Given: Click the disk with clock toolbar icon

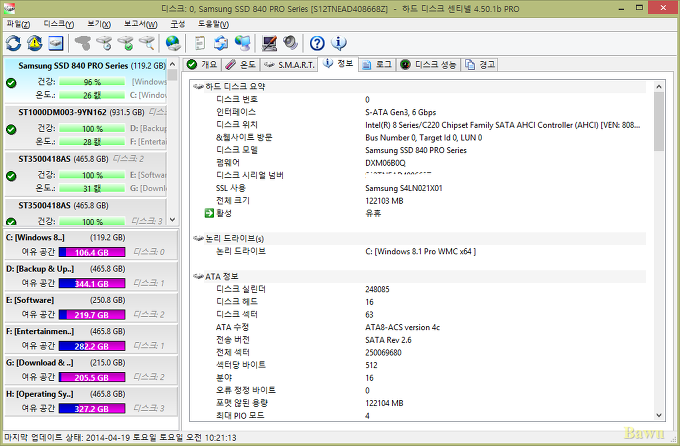Looking at the screenshot, I should 104,43.
